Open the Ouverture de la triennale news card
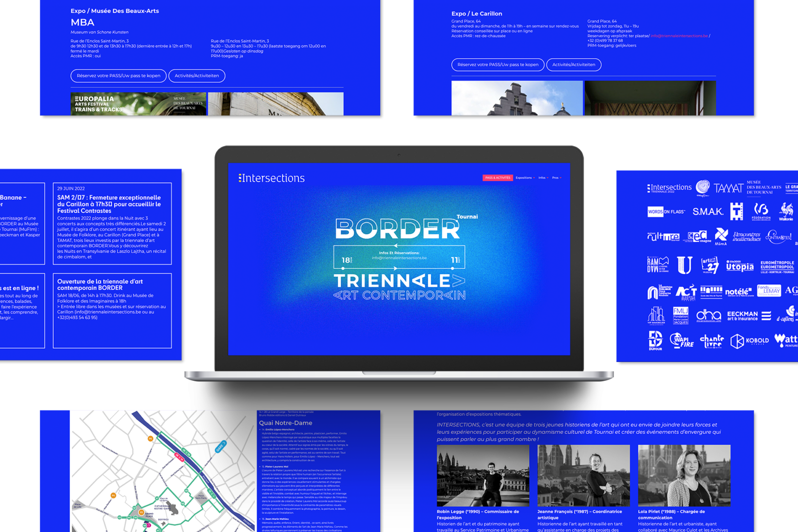The image size is (798, 532). 112,311
